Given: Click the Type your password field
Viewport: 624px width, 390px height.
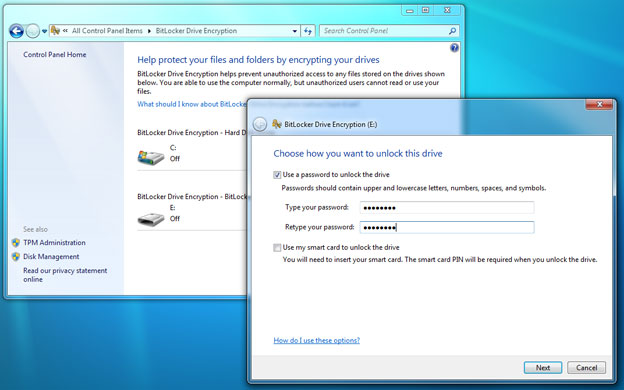Looking at the screenshot, I should pyautogui.click(x=447, y=208).
